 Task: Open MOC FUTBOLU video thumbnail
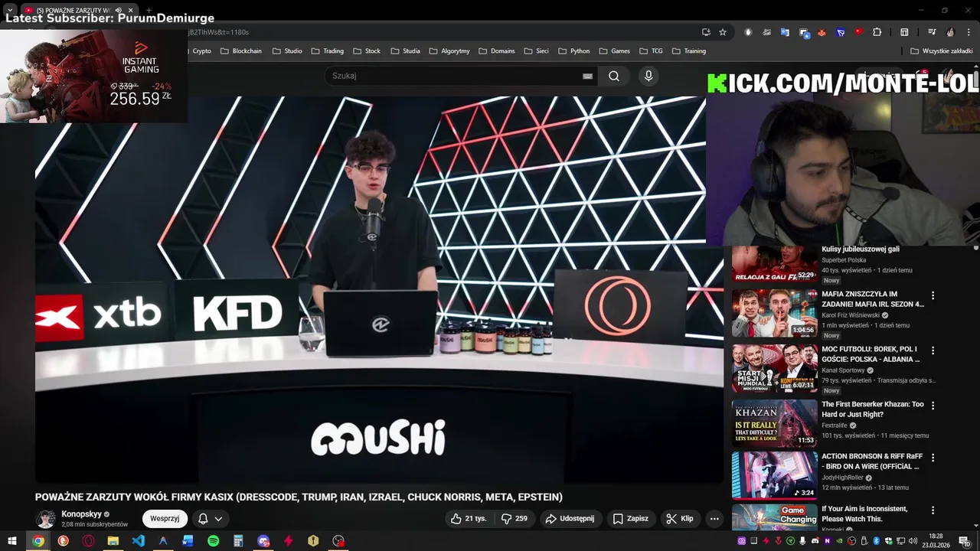[774, 368]
